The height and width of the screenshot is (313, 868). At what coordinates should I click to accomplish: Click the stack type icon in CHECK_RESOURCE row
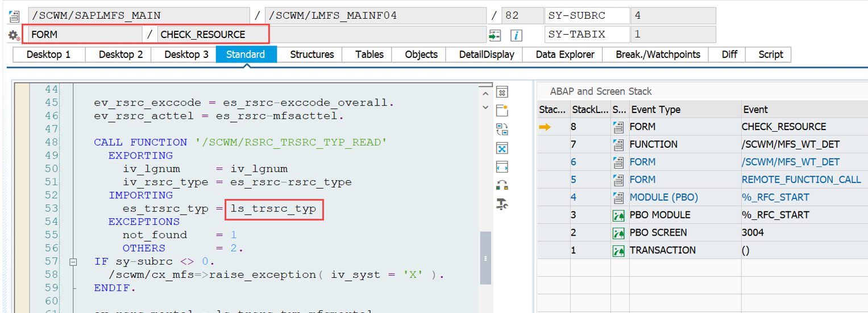click(x=618, y=127)
